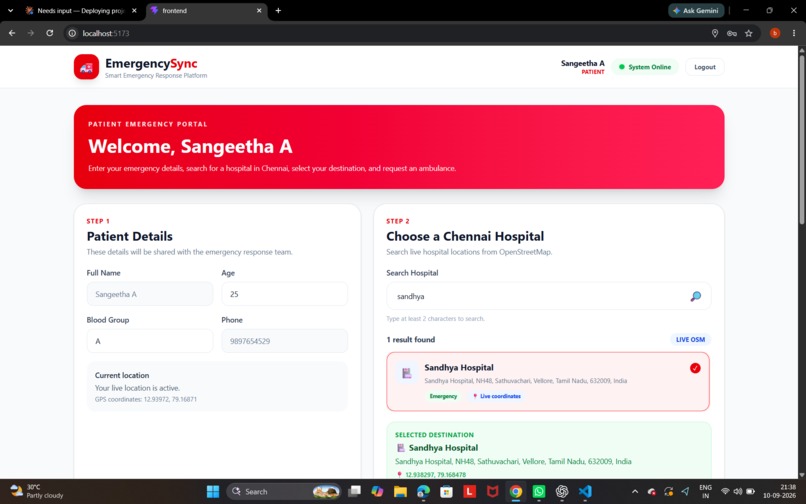Click the Phone number input field
The width and height of the screenshot is (806, 504).
point(284,341)
